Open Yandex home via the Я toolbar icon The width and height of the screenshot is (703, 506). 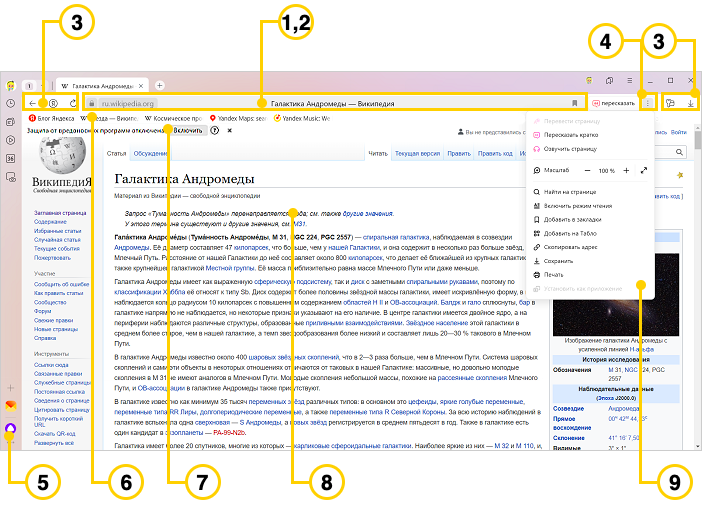(x=53, y=104)
